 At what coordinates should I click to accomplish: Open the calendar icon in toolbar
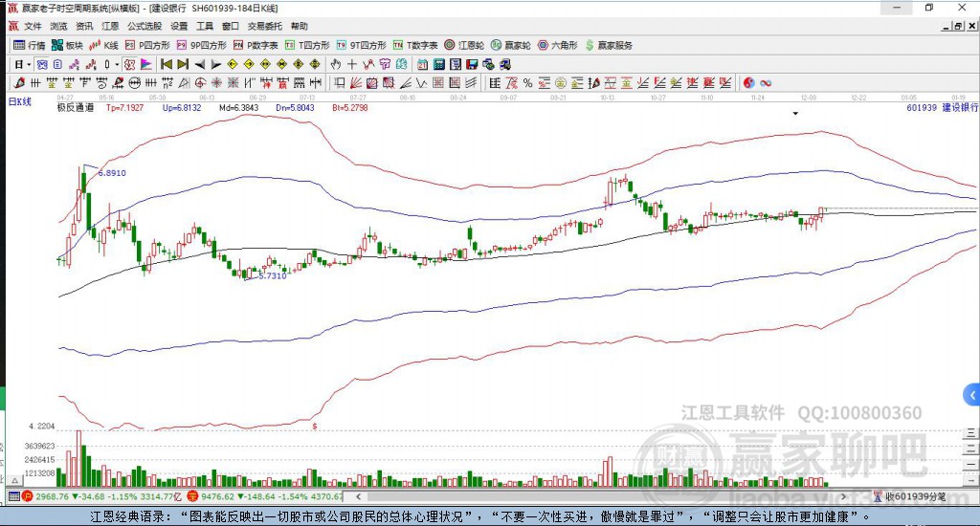pos(422,64)
